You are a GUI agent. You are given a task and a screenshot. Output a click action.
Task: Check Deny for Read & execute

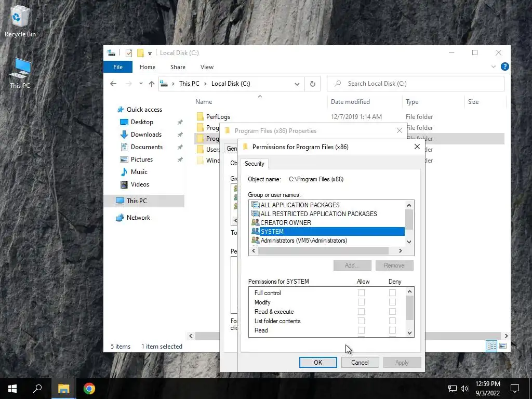[x=393, y=312]
